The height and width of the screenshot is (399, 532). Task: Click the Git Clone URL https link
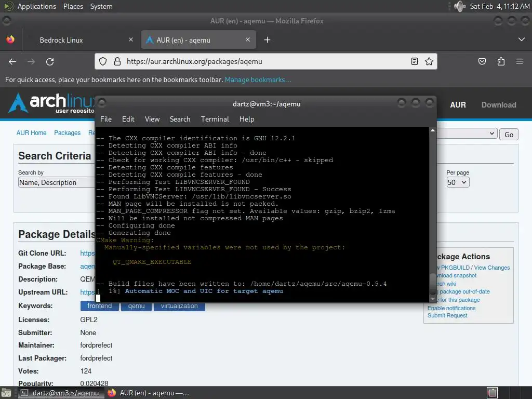pyautogui.click(x=87, y=253)
